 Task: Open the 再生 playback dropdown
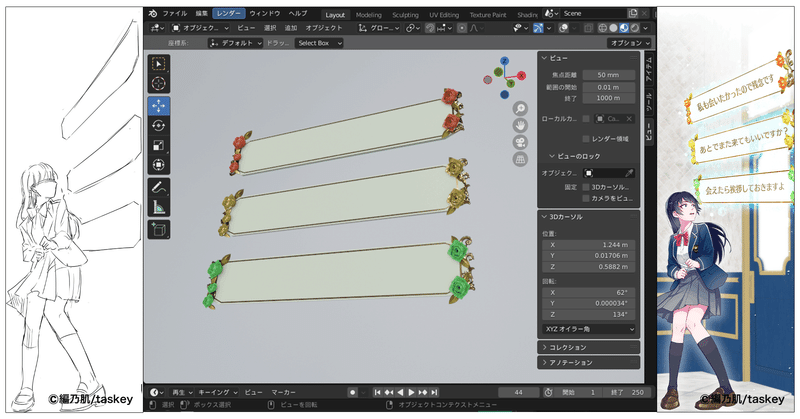[182, 392]
